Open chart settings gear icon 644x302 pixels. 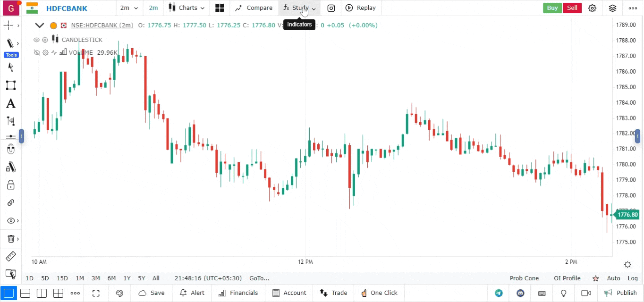[x=593, y=8]
